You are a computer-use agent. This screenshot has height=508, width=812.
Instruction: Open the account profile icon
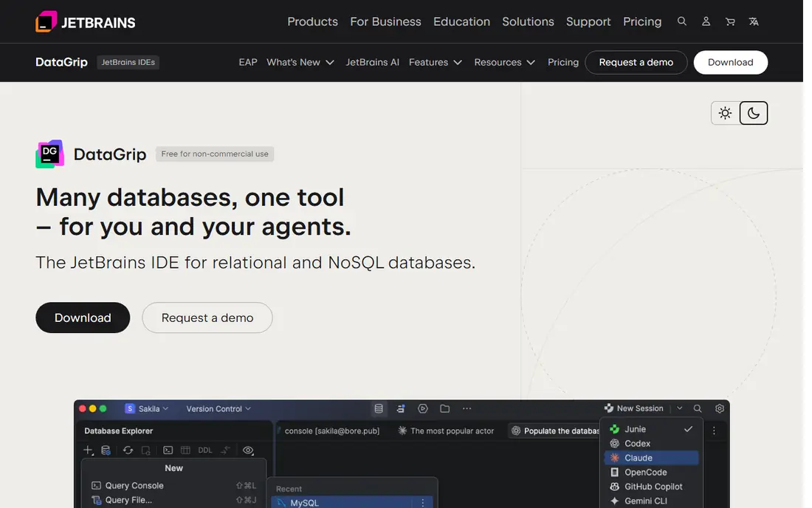pos(706,21)
